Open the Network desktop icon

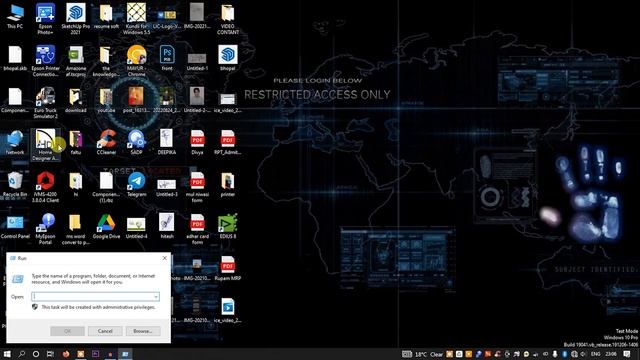pos(15,142)
